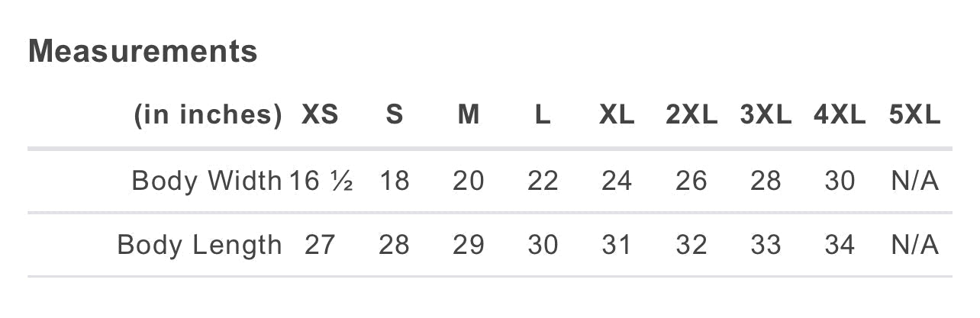Select the 5XL size column header

pyautogui.click(x=914, y=115)
